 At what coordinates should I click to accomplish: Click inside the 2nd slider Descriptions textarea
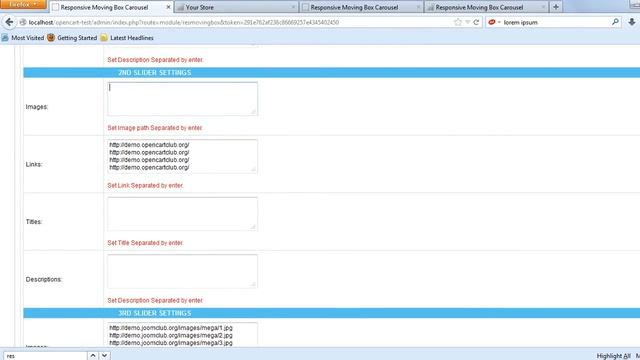tap(182, 271)
